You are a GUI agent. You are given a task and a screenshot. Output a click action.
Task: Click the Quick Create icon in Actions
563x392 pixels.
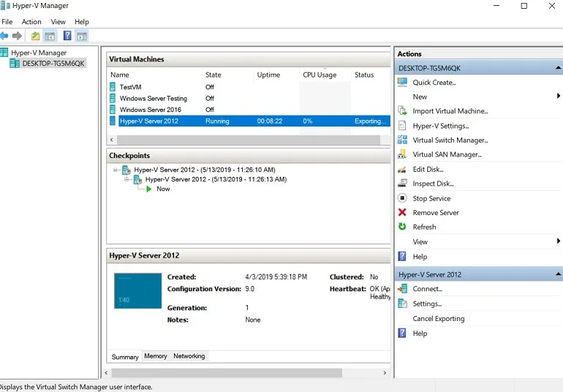[402, 83]
